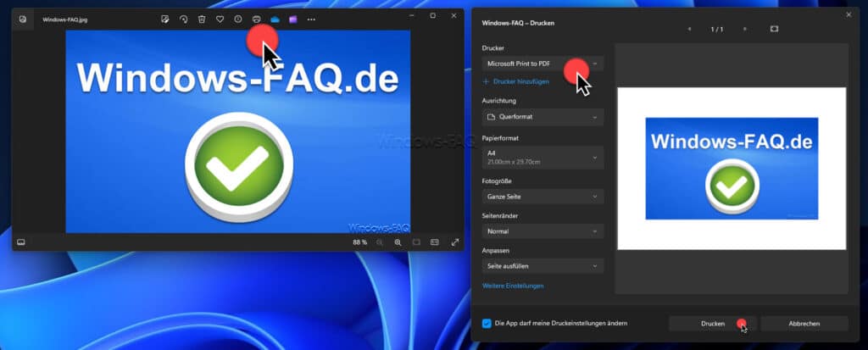Enter fullscreen with the diagonal arrows icon
Viewport: 868px width, 350px height.
(455, 242)
